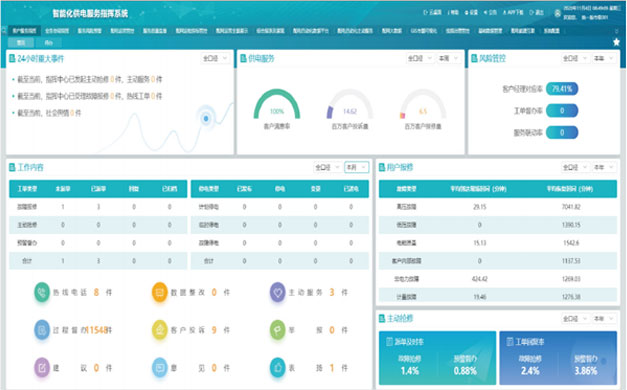Click the 表扬 teal thumbs-up icon
This screenshot has height=390, width=627.
pyautogui.click(x=278, y=368)
